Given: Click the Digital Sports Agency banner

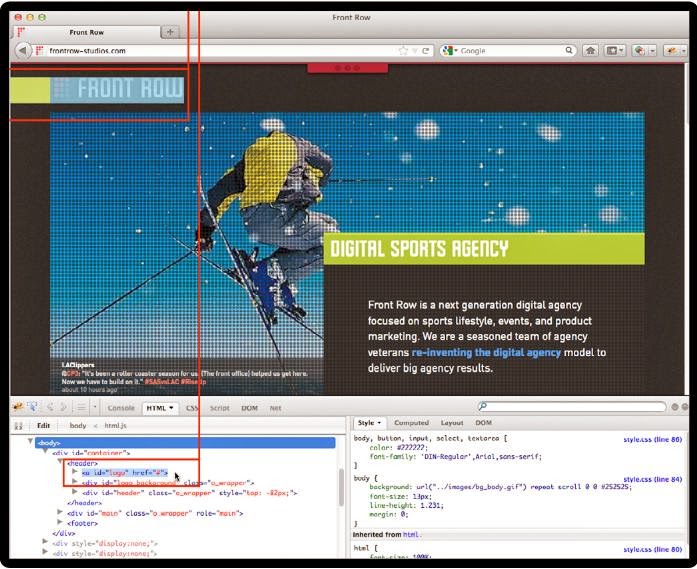Looking at the screenshot, I should (484, 248).
